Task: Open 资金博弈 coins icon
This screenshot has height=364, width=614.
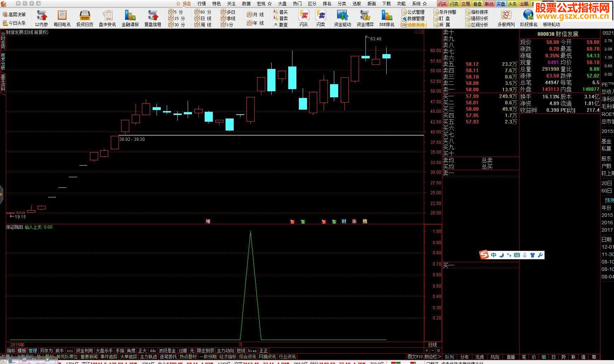Action: (365, 16)
